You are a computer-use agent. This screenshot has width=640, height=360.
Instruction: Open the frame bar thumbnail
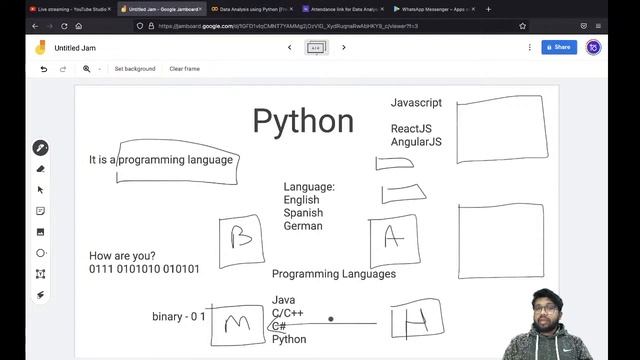coord(316,48)
